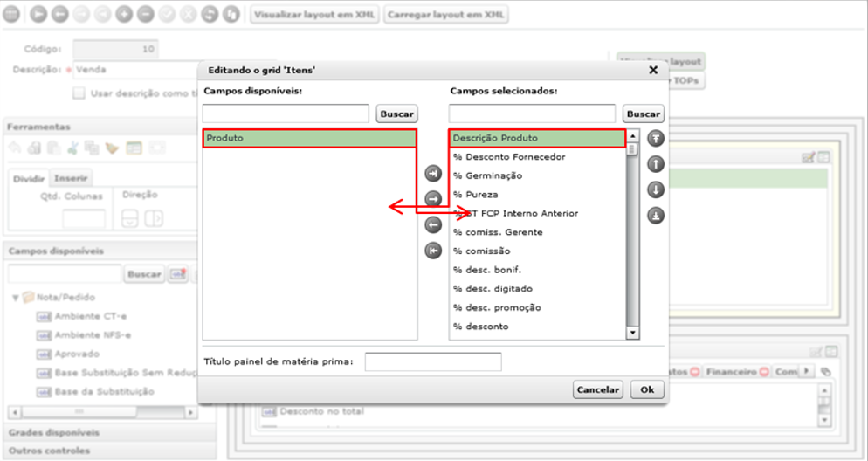Select 'Descrição Produto' in the selected fields list
This screenshot has width=868, height=461.
tap(538, 138)
